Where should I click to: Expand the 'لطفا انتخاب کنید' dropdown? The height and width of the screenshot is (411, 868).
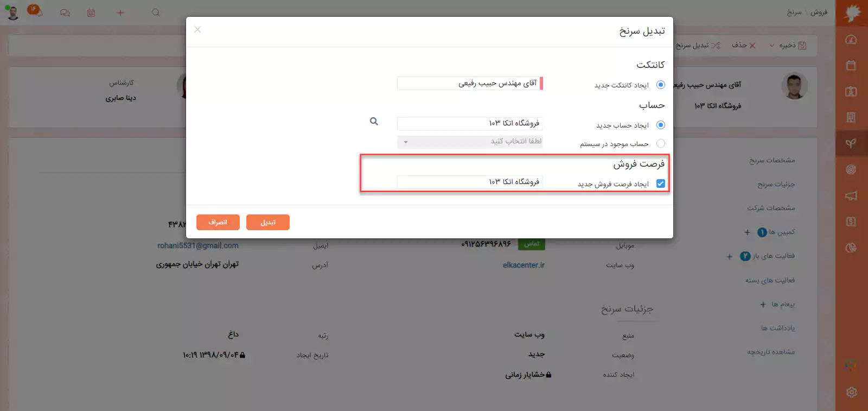tap(470, 142)
